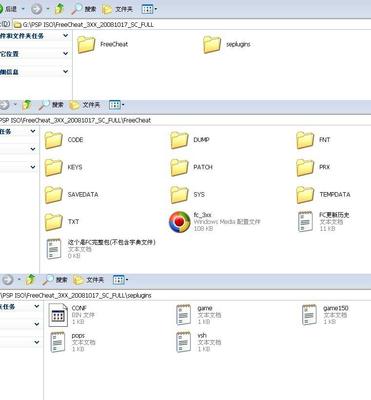Collapse the 文件和文件夹任务 panel chevron

click(65, 36)
